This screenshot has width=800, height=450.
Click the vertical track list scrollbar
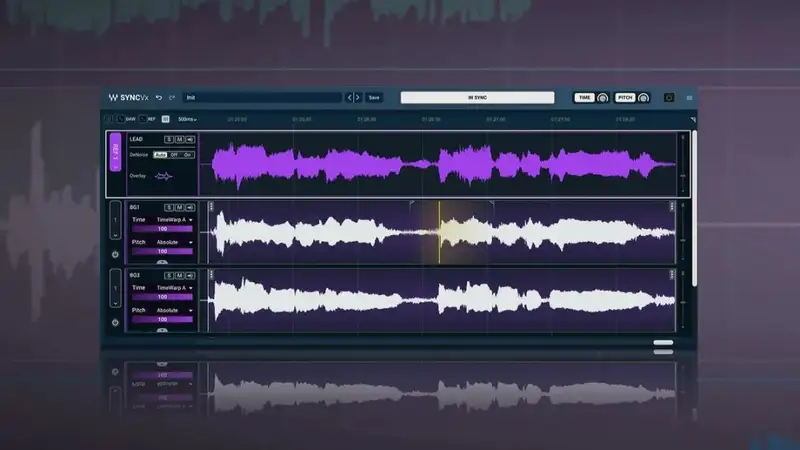coord(694,208)
